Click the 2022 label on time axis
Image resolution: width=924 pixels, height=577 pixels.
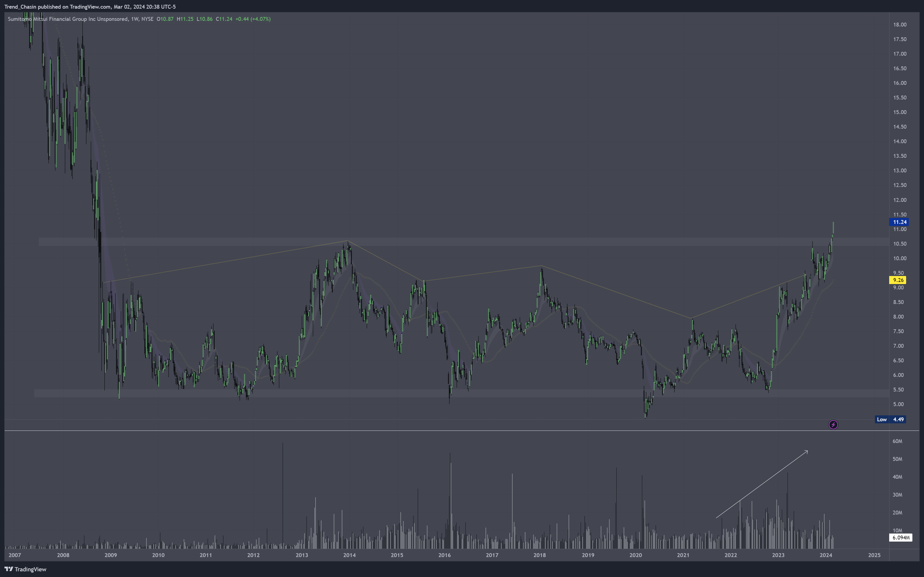[731, 555]
